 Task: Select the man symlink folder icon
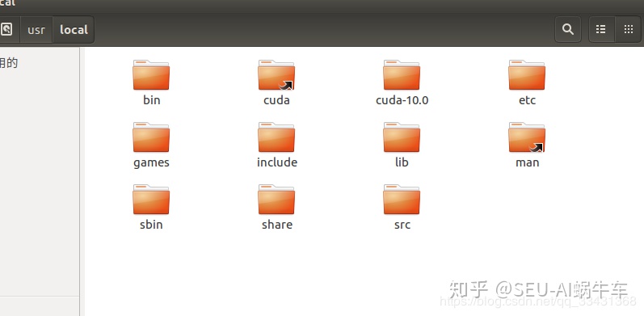[527, 137]
